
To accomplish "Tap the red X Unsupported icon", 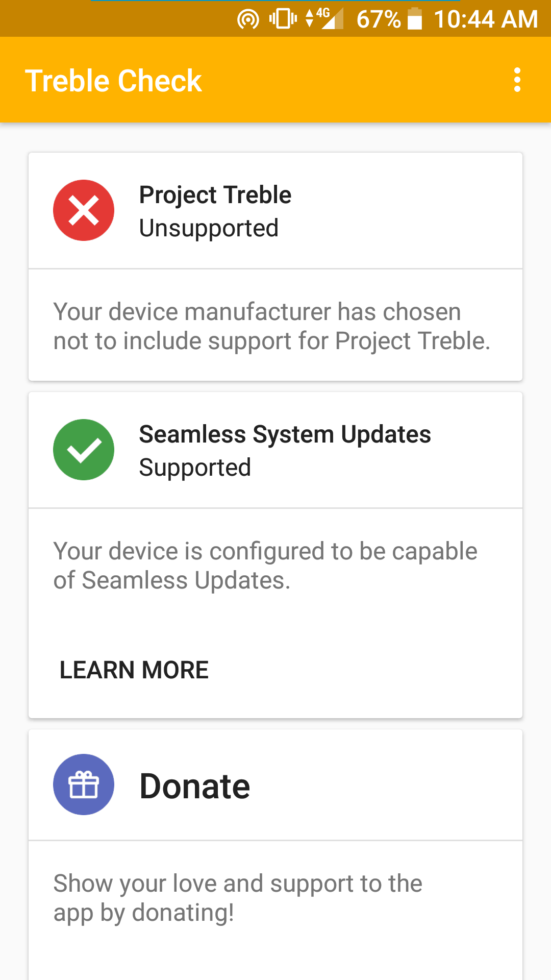I will tap(84, 210).
